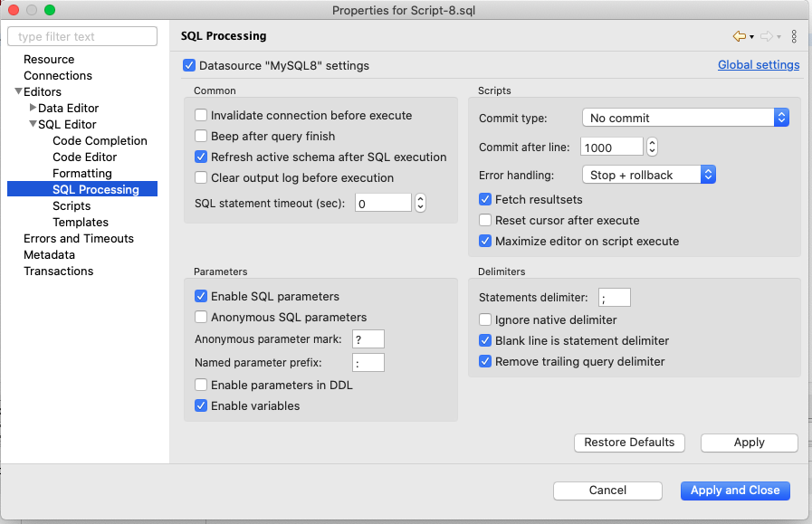Viewport: 812px width, 524px height.
Task: Open the Global settings link
Action: tap(758, 64)
